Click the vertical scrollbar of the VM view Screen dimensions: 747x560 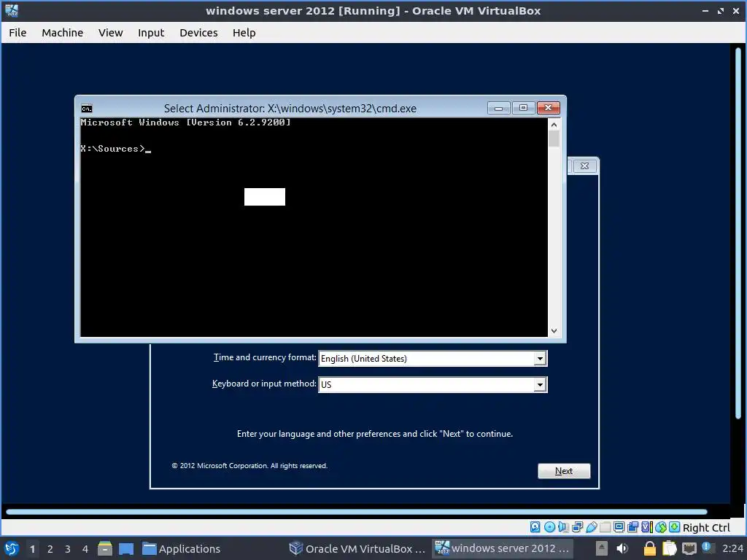tap(738, 233)
